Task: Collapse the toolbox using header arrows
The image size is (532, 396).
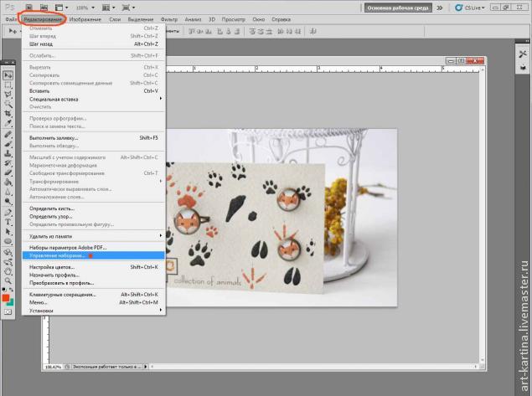Action: tap(6, 63)
